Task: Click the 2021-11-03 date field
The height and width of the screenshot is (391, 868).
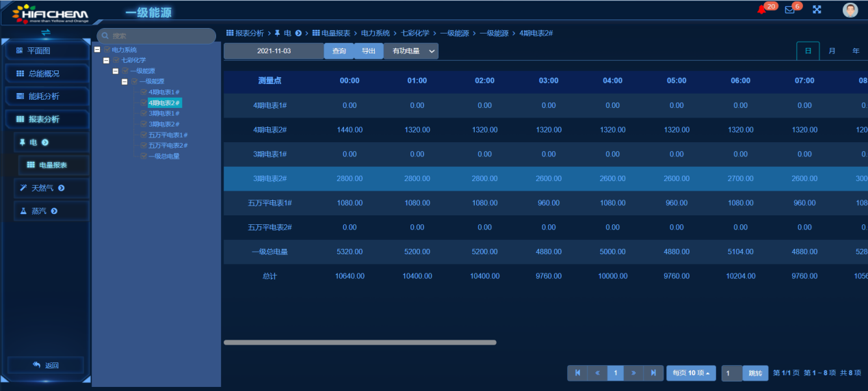Action: pos(274,51)
